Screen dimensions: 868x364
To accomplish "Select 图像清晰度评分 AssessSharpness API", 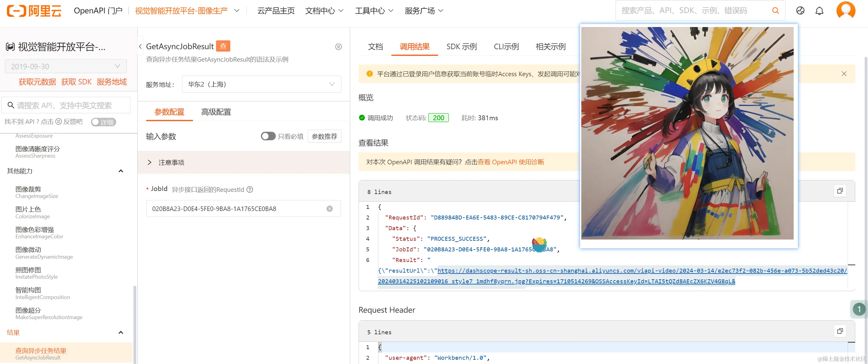I will pos(37,152).
